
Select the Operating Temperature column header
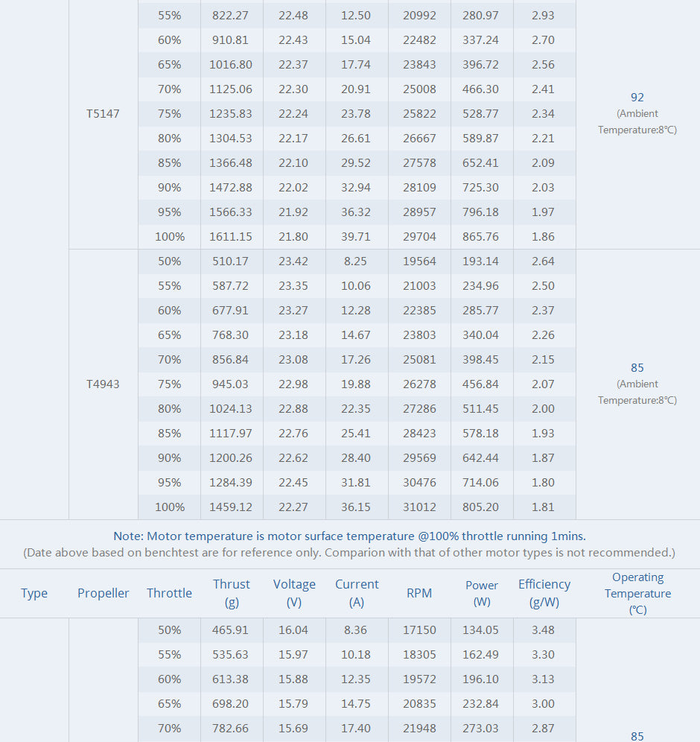(x=637, y=593)
